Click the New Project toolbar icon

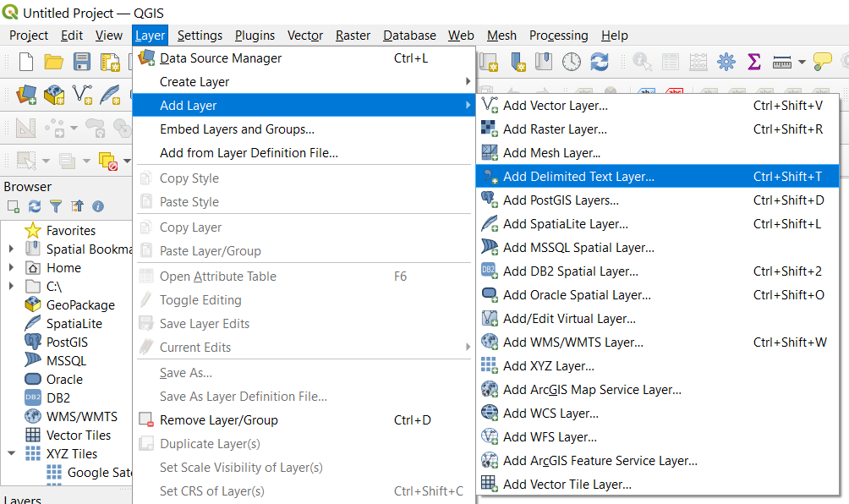(x=26, y=62)
